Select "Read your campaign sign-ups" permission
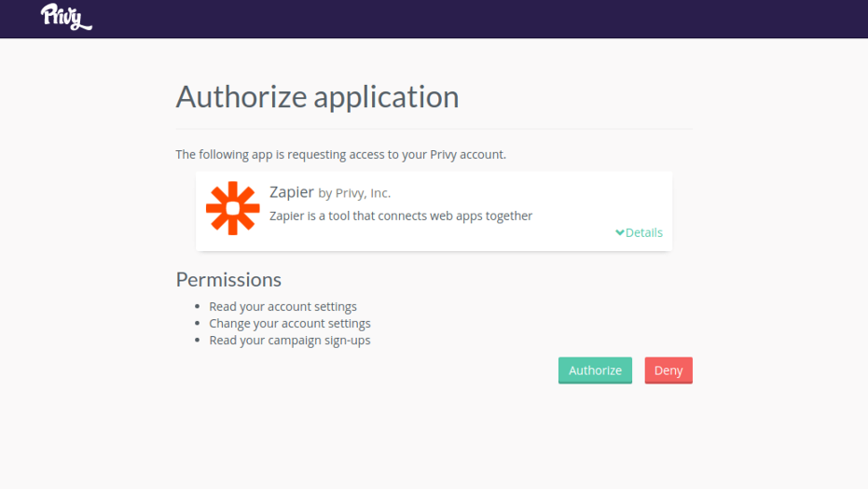The image size is (868, 489). tap(290, 340)
